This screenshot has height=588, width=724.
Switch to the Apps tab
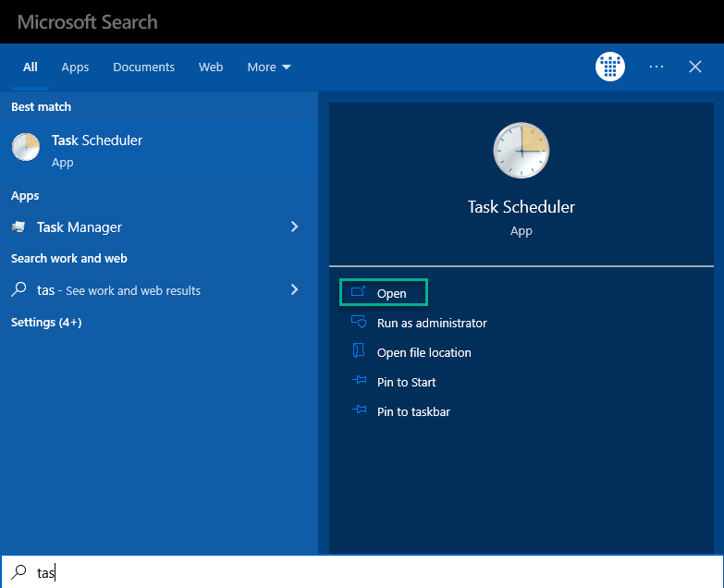[75, 67]
